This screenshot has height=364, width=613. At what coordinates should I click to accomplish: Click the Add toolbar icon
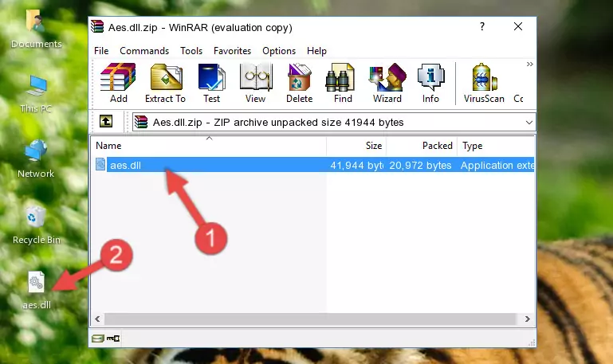[x=118, y=83]
